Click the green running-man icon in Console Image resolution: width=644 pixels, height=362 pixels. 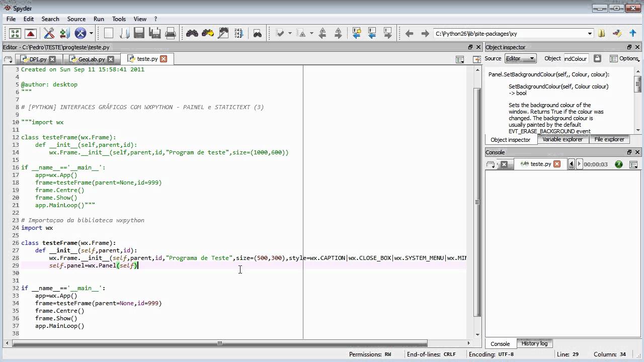618,164
